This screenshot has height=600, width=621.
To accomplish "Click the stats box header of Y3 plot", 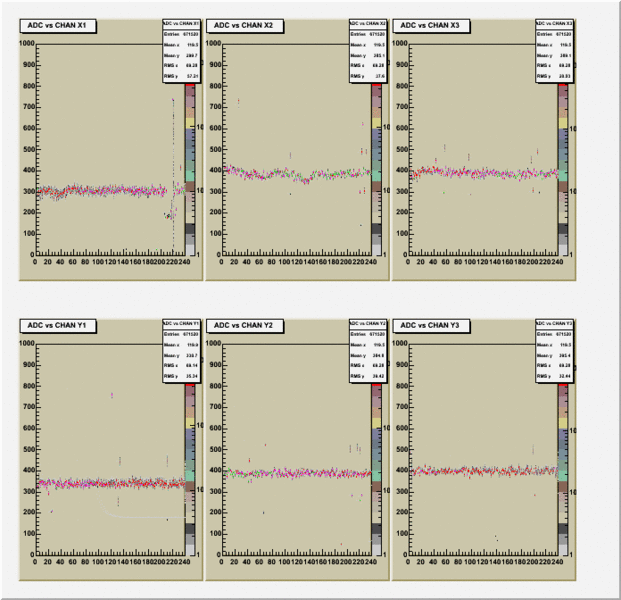I will pos(554,324).
